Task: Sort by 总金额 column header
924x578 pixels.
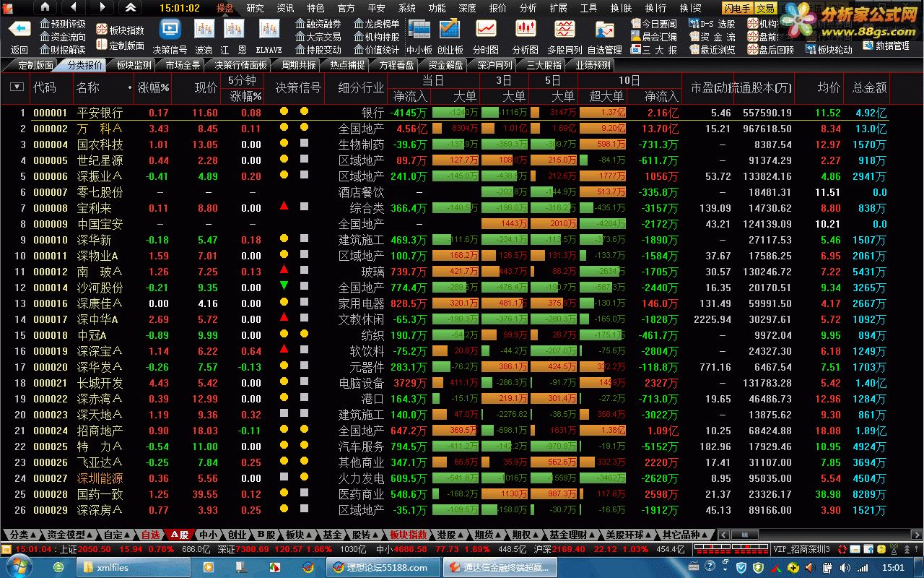Action: pyautogui.click(x=869, y=87)
